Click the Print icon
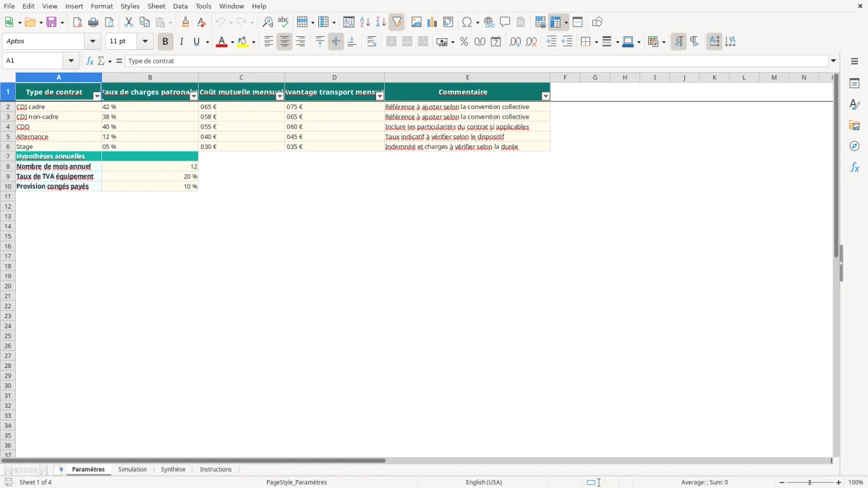The width and height of the screenshot is (868, 488). [x=93, y=22]
